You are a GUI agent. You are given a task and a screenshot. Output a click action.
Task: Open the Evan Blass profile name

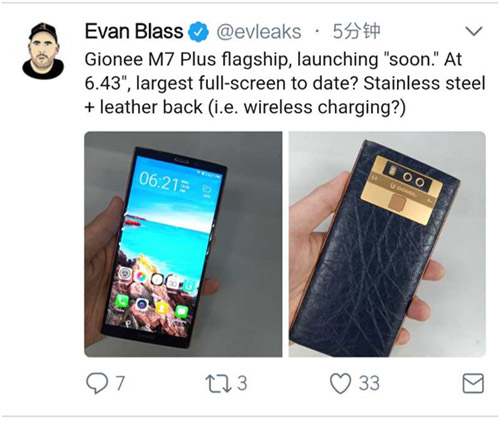pyautogui.click(x=134, y=31)
